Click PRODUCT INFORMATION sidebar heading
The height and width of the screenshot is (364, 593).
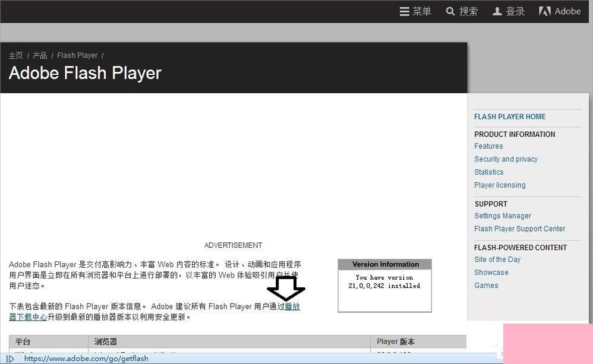[515, 134]
